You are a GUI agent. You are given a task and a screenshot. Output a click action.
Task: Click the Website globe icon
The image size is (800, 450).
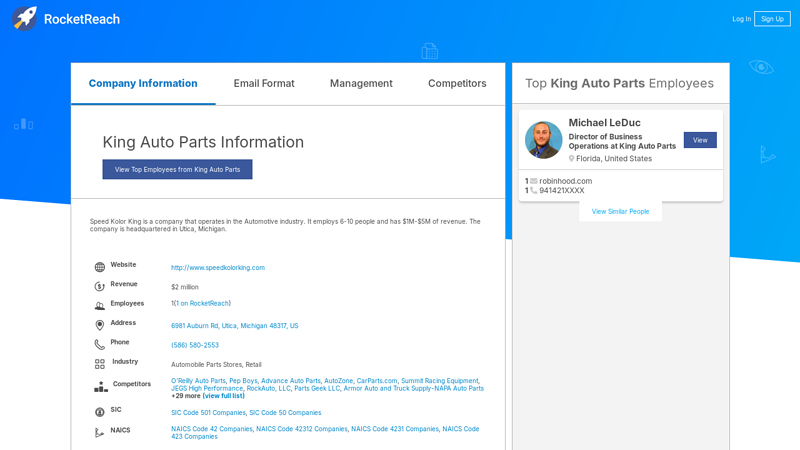coord(99,267)
